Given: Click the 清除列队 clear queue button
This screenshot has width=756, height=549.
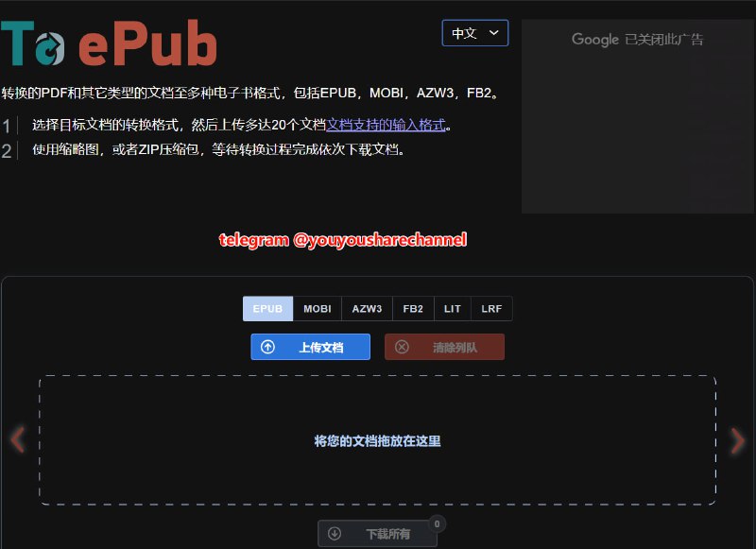Looking at the screenshot, I should pos(444,347).
